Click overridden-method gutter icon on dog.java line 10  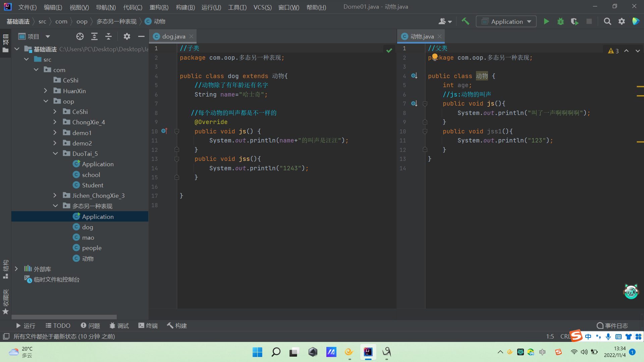(164, 131)
